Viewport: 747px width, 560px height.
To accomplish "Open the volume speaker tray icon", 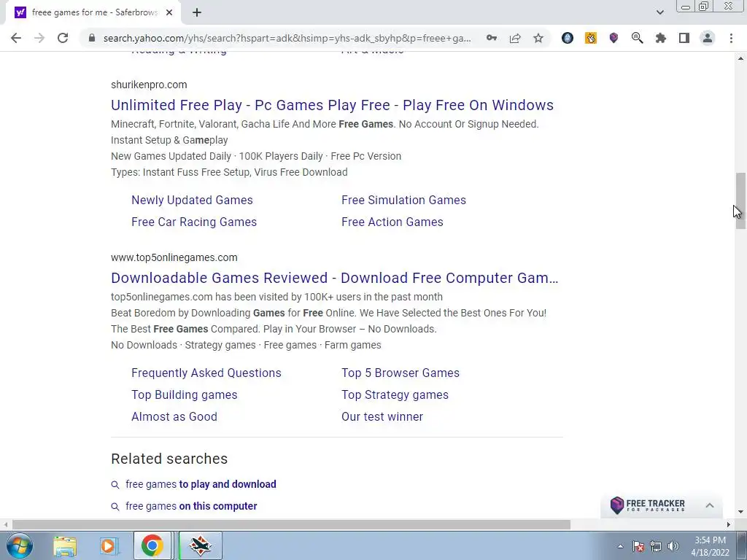I will (673, 547).
